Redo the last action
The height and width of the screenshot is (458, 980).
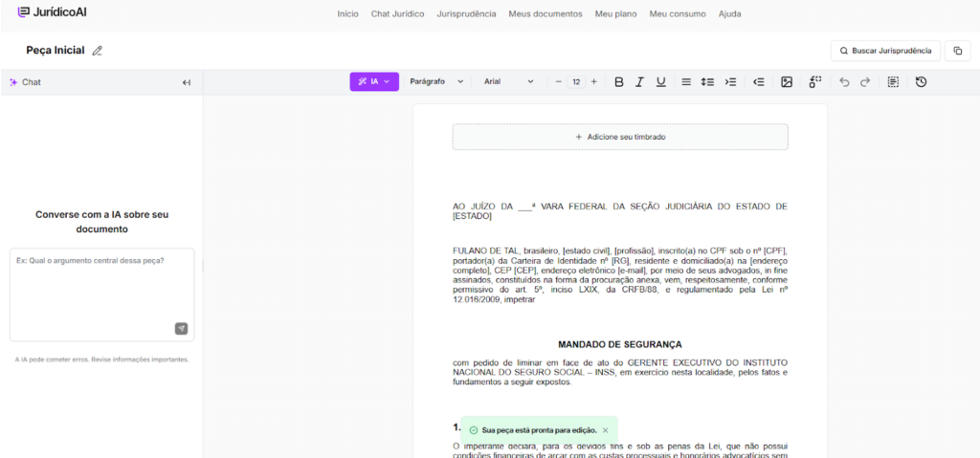click(x=865, y=82)
